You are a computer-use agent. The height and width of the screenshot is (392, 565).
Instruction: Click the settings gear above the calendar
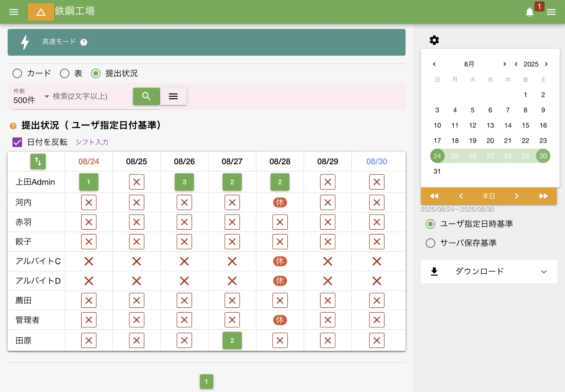click(x=434, y=40)
